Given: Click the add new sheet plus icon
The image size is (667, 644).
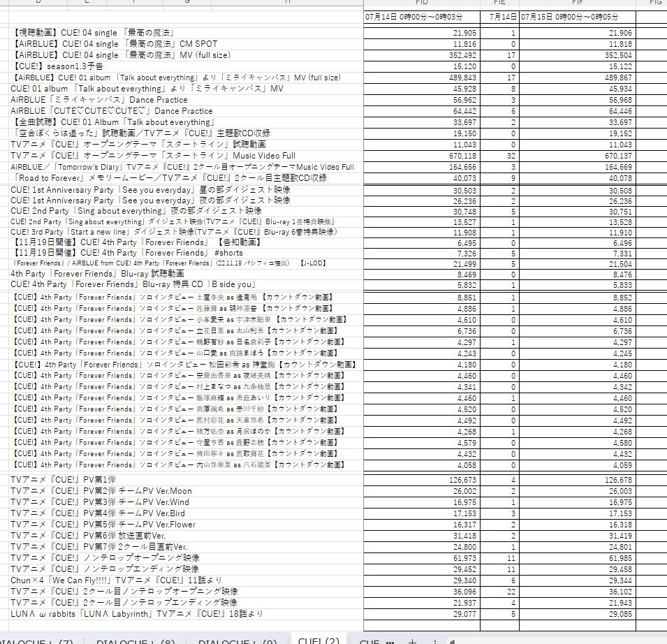Looking at the screenshot, I should pyautogui.click(x=412, y=641).
